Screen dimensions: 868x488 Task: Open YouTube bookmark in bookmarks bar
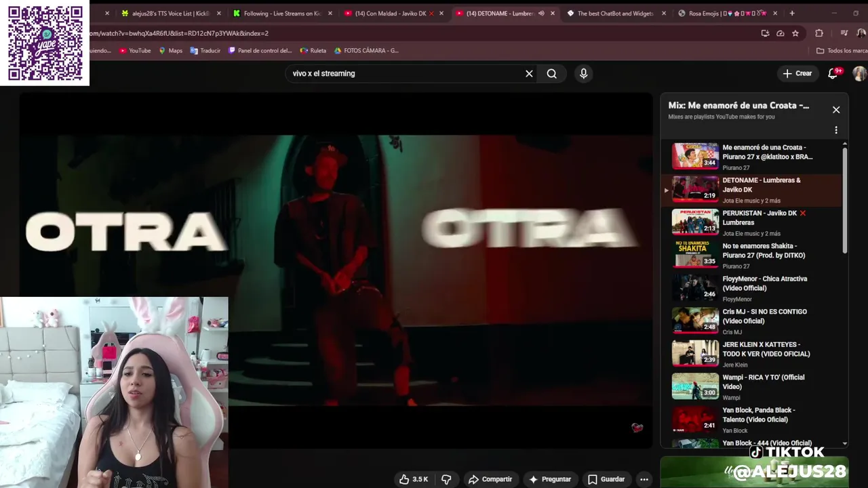click(135, 50)
